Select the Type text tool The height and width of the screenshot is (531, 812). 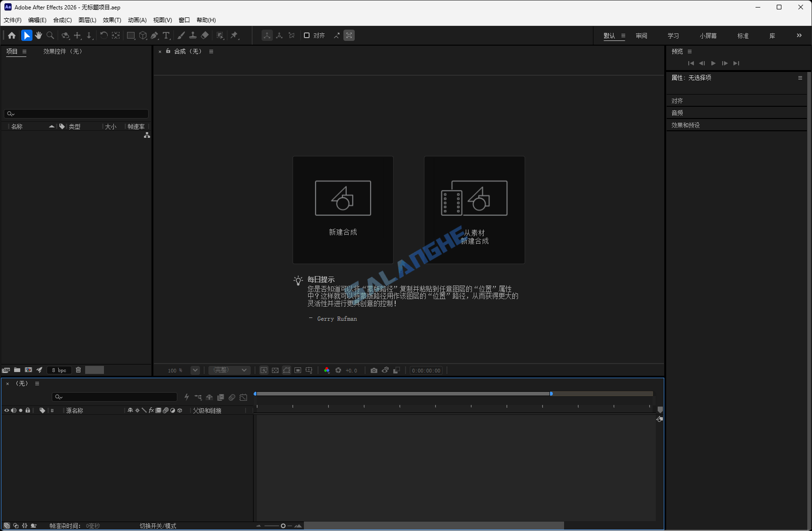point(166,35)
